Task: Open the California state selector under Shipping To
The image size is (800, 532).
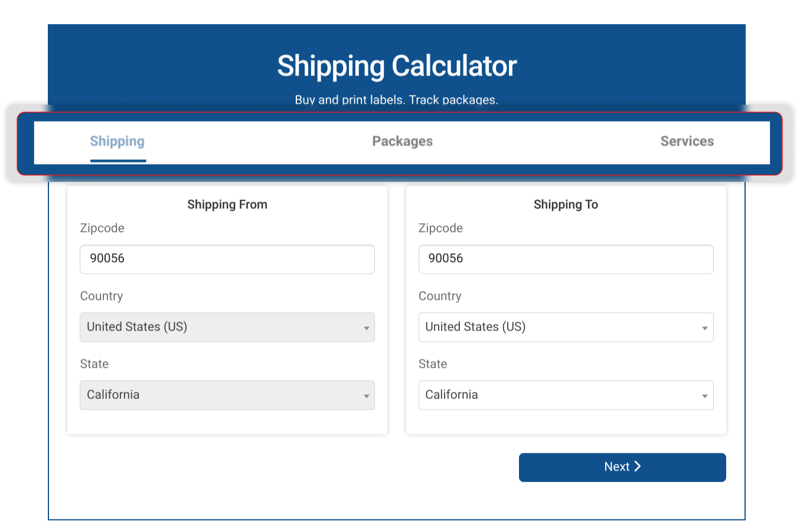Action: pyautogui.click(x=566, y=395)
